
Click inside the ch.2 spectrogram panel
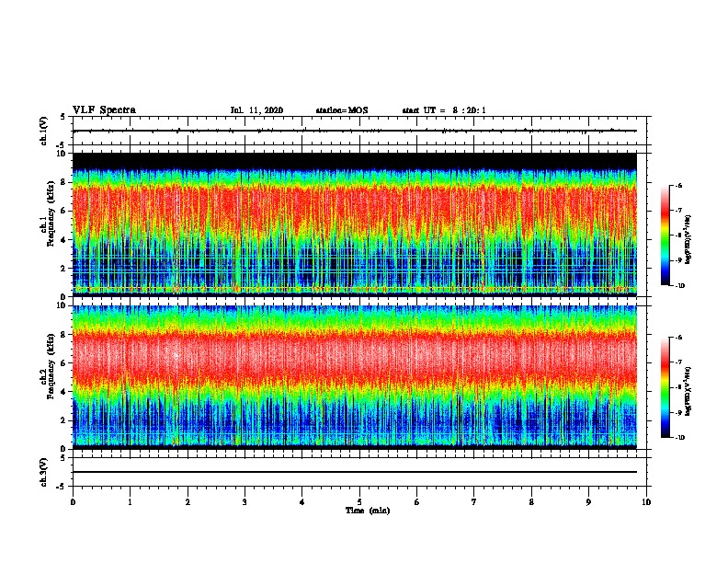pos(355,377)
